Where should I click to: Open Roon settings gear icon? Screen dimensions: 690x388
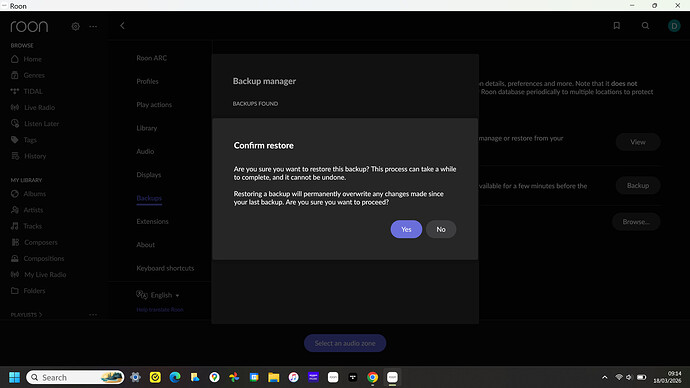pos(75,26)
